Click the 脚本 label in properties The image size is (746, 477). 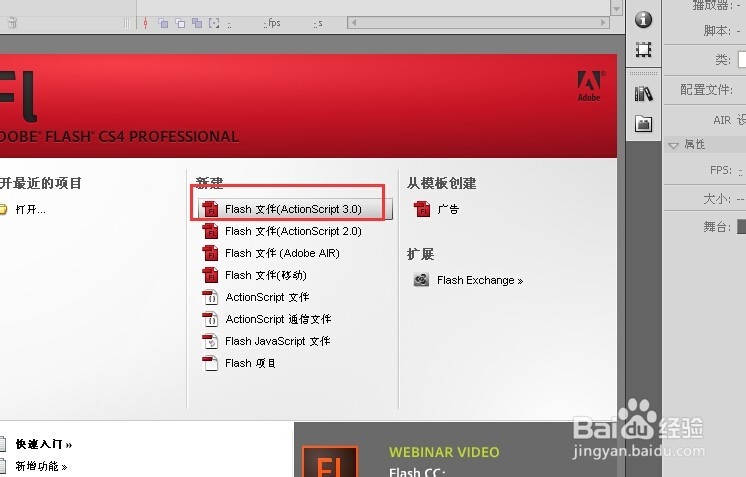click(x=717, y=31)
